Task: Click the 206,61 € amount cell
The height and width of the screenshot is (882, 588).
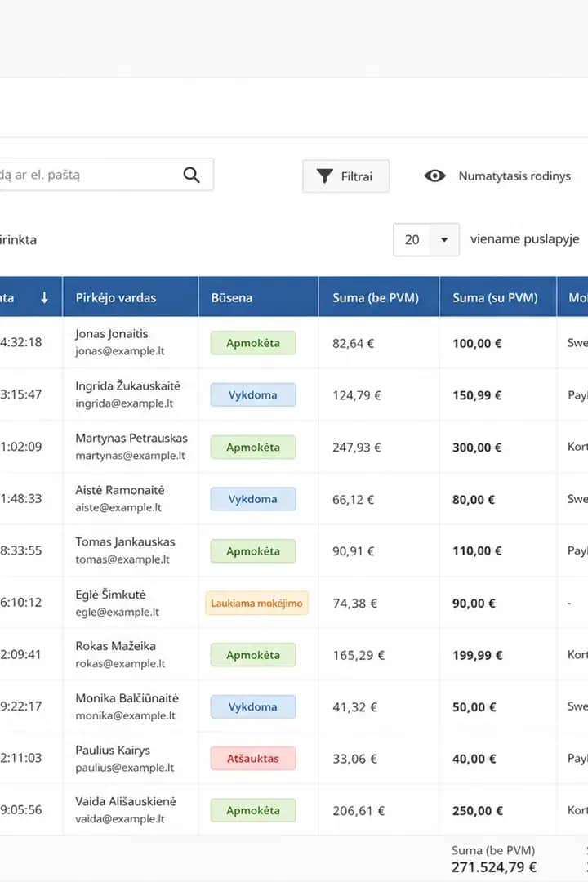Action: coord(359,811)
